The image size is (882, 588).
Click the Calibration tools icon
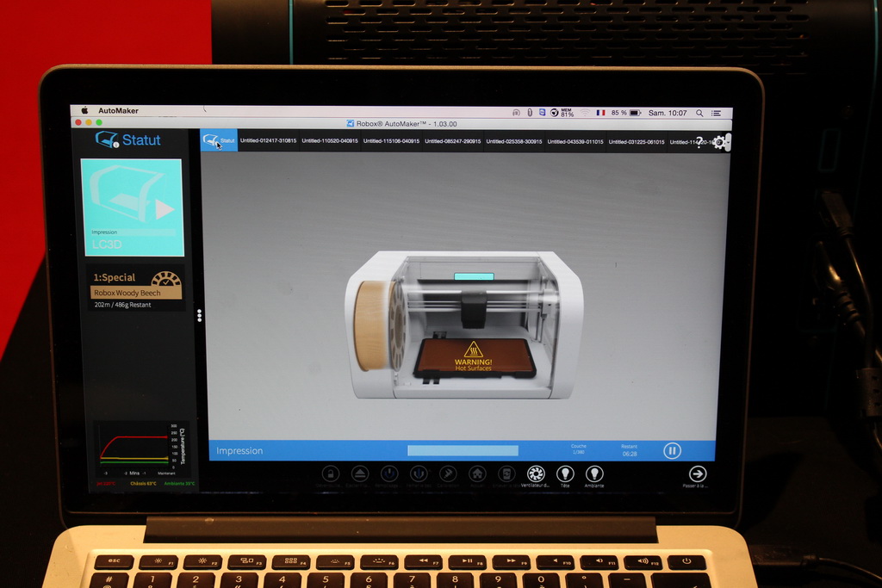click(x=448, y=473)
